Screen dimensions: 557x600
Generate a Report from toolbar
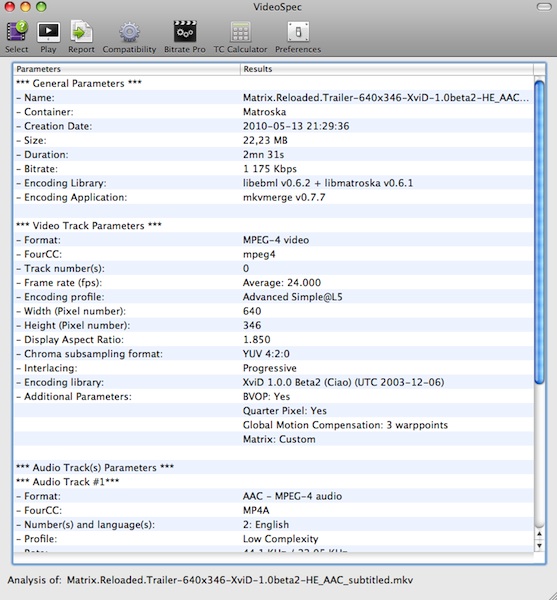pos(81,31)
